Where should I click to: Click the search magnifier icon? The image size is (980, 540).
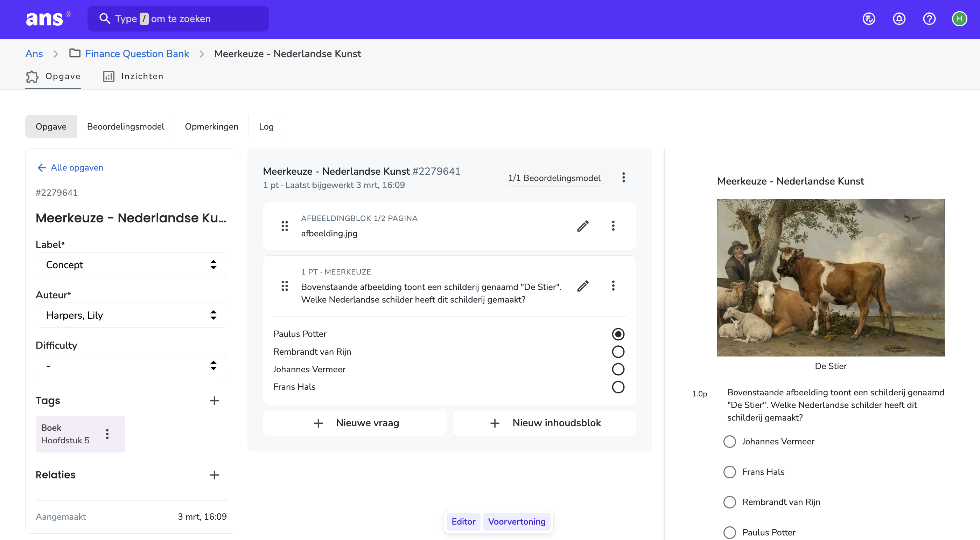click(105, 19)
